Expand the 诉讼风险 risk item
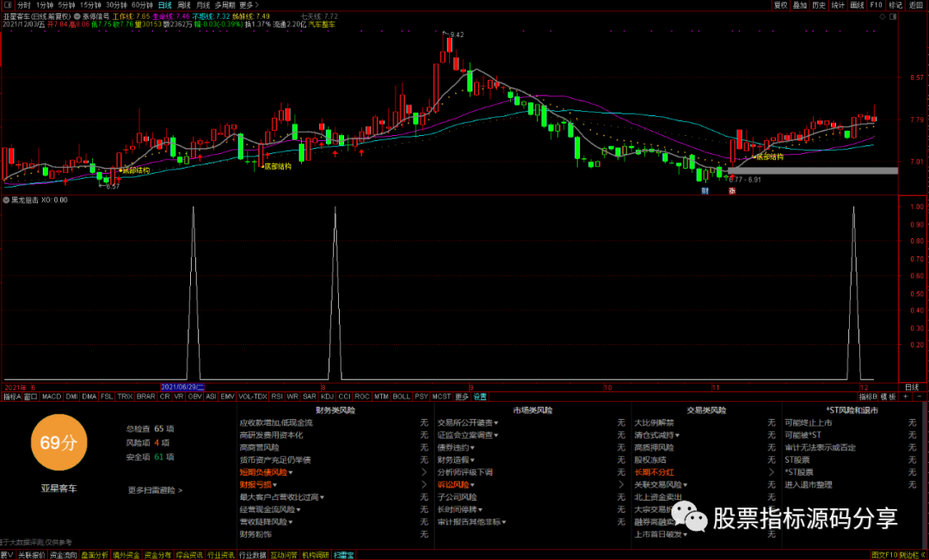929x560 pixels. 456,485
